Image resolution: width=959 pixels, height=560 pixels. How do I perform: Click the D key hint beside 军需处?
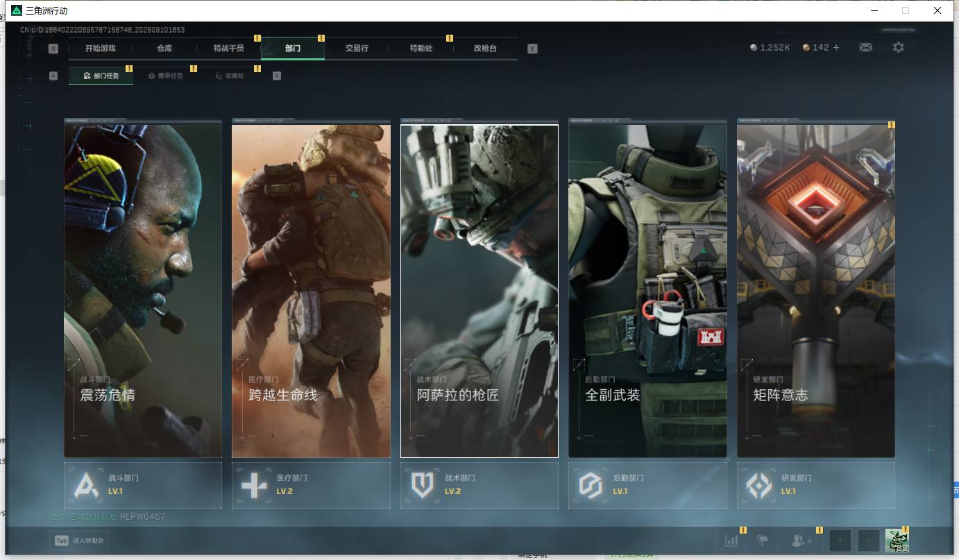[277, 76]
